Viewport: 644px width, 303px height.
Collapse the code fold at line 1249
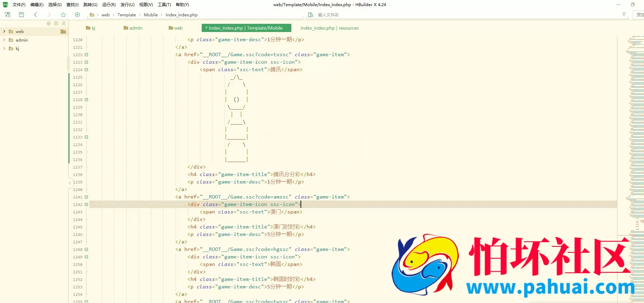tap(87, 257)
